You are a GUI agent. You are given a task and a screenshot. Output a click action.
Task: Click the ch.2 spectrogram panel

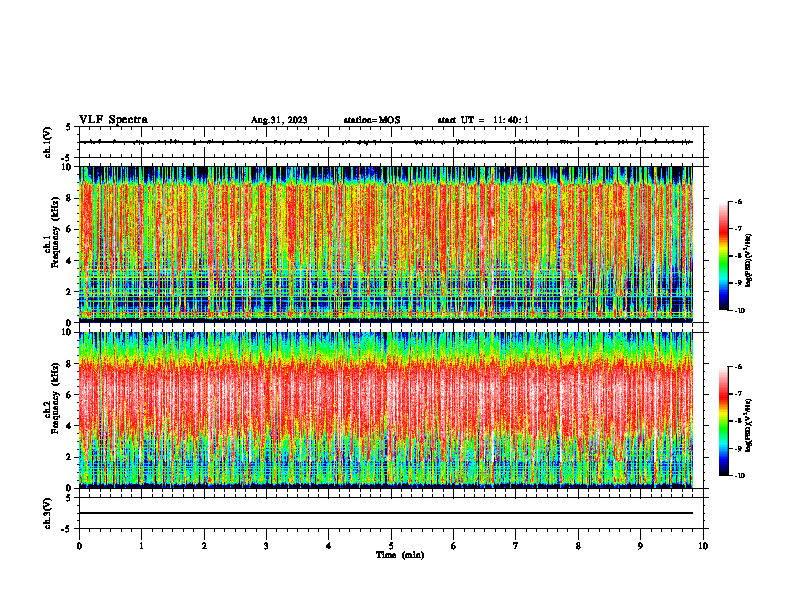[386, 410]
